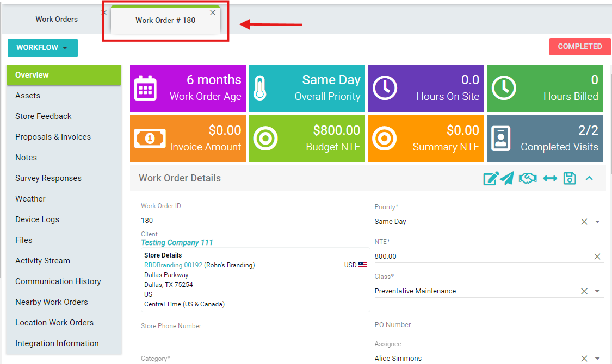Clear the NTE value with its X icon
This screenshot has width=612, height=364.
point(597,256)
